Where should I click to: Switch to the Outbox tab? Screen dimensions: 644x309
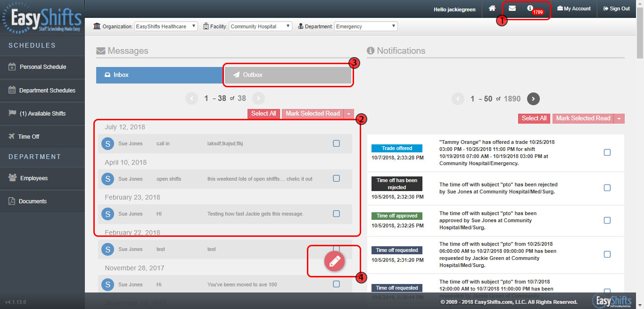[x=288, y=75]
